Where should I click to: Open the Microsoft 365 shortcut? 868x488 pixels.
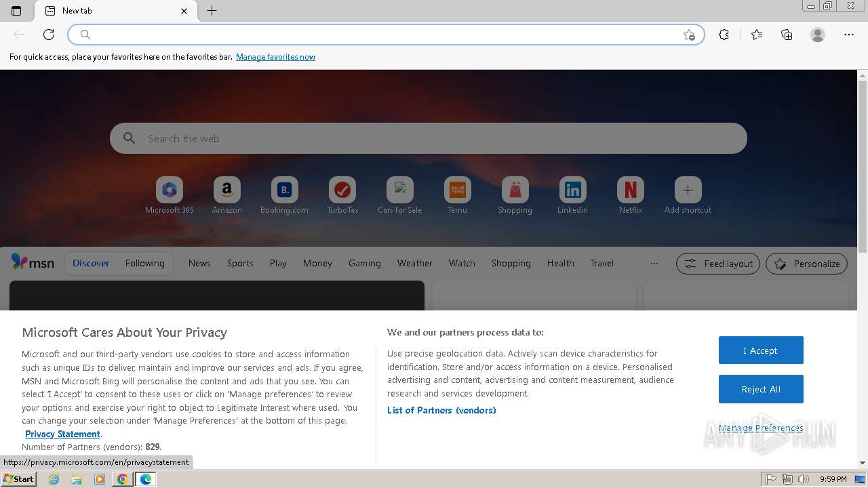pyautogui.click(x=170, y=195)
